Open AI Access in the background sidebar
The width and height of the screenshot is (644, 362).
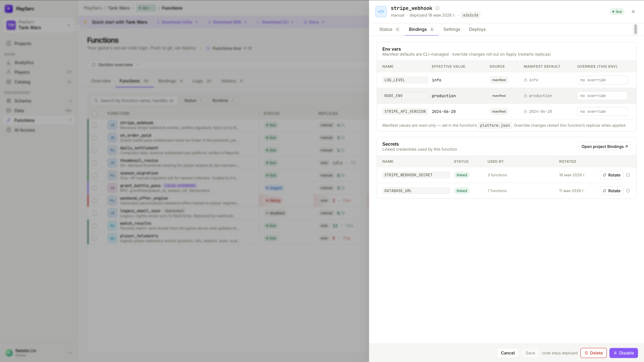coord(39,130)
